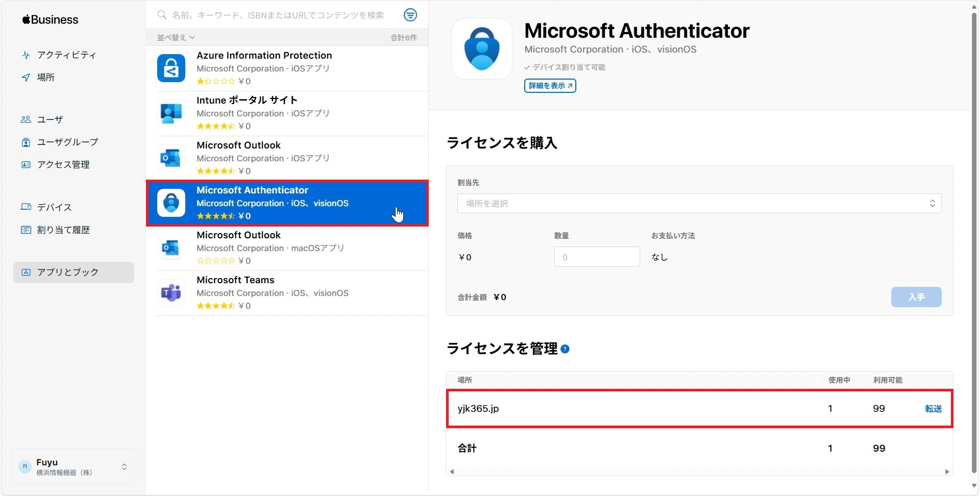Select the macOS Microsoft Outlook app icon
The height and width of the screenshot is (496, 980).
click(x=171, y=248)
